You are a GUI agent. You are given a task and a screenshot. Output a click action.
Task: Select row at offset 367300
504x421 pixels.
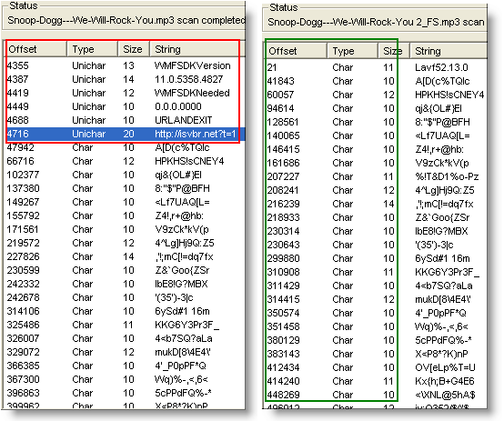[x=125, y=379]
